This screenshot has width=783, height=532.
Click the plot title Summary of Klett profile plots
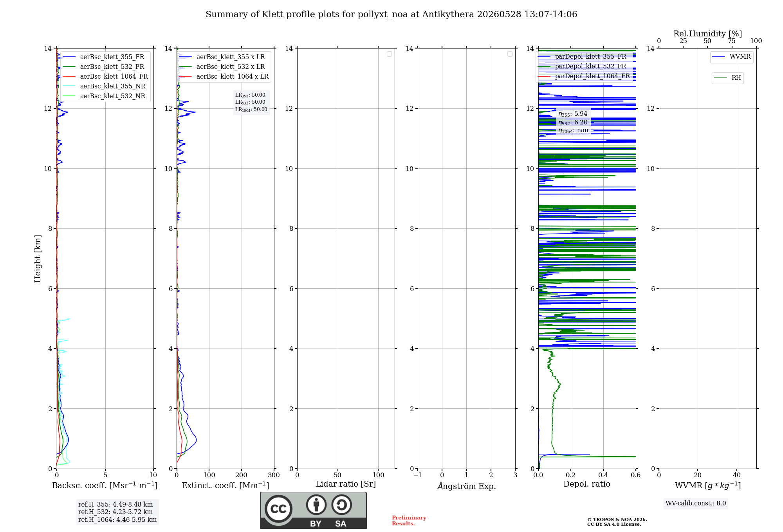[391, 14]
